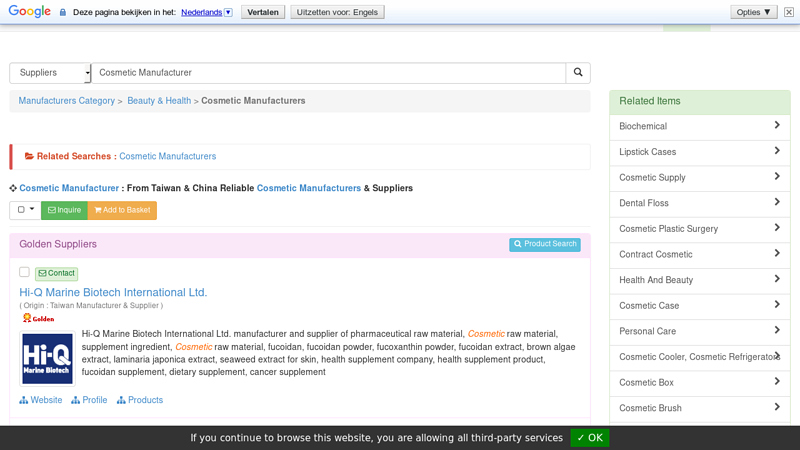Click the lock icon in translate bar

(63, 12)
